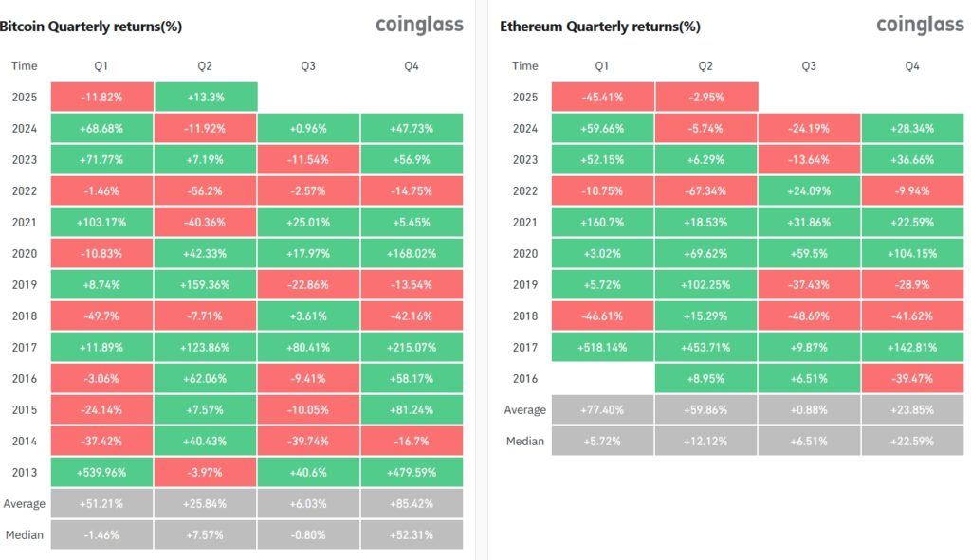Select the Ethereum 2019 Q2 cell showing +102.25%
This screenshot has height=560, width=971.
click(705, 284)
